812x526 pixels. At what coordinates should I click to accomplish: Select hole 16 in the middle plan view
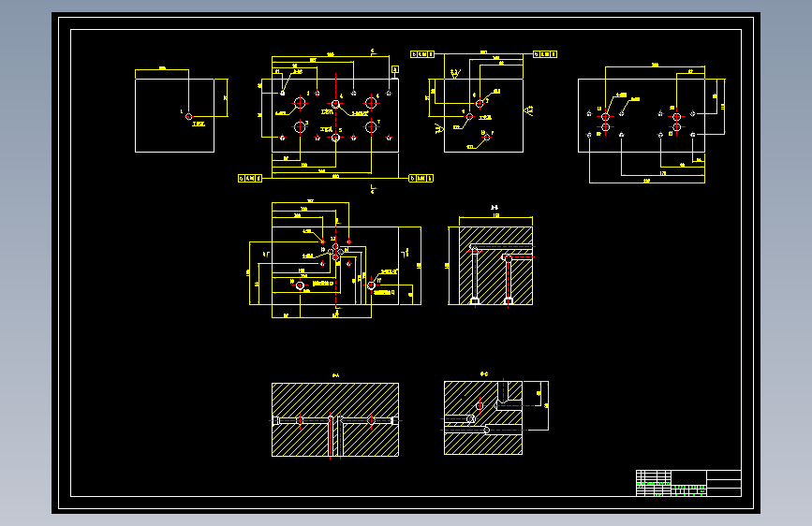(300, 285)
